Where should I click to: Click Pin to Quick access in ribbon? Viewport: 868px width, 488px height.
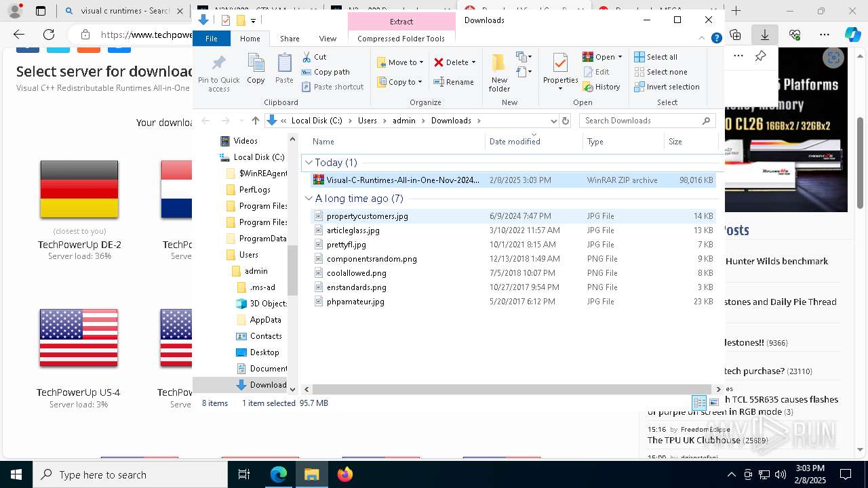point(218,73)
